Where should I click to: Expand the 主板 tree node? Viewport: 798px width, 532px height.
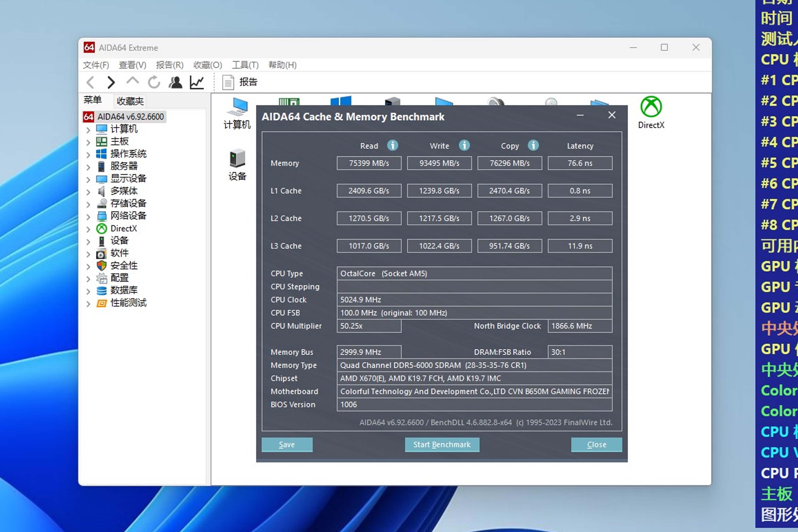pos(88,142)
